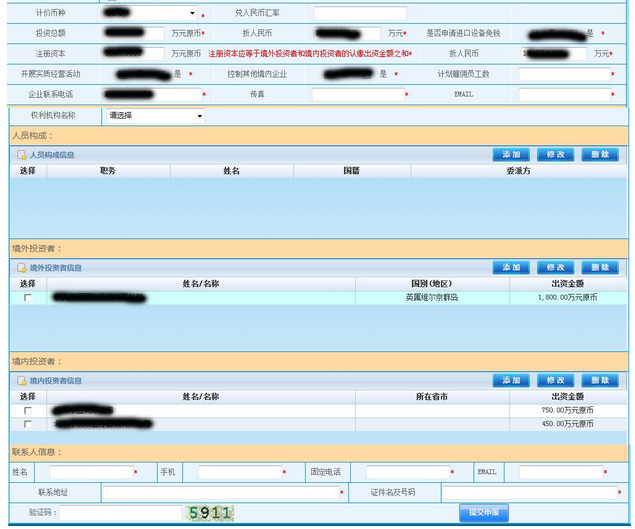Screen dimensions: 635x529
Task: Tick the domestic investor checkbox for 450.00万元
Action: coord(28,424)
